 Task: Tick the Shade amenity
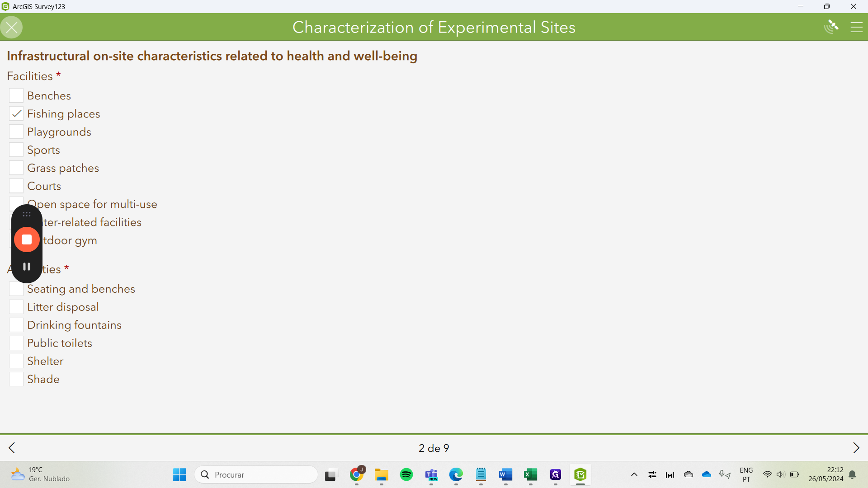tap(16, 379)
